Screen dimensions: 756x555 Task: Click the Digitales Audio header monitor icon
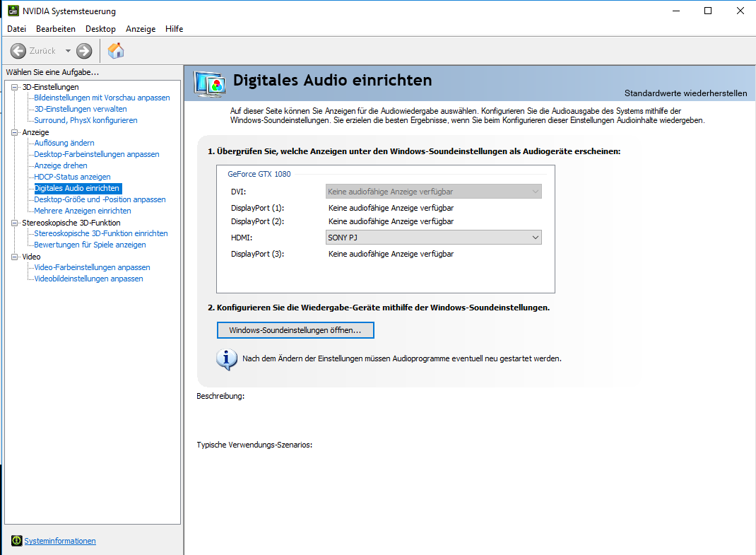coord(210,83)
